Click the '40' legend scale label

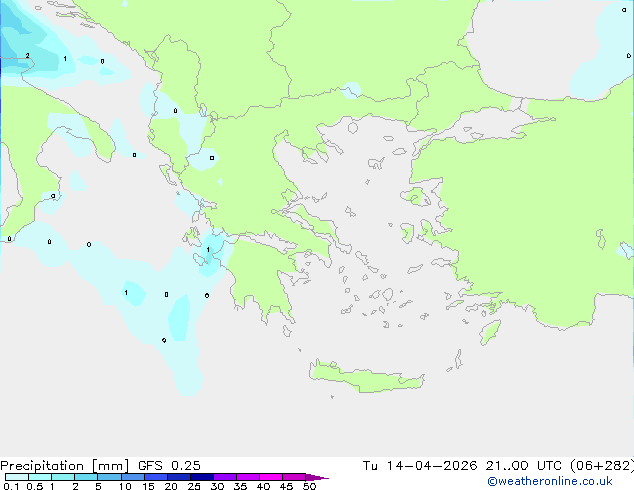[x=263, y=486]
